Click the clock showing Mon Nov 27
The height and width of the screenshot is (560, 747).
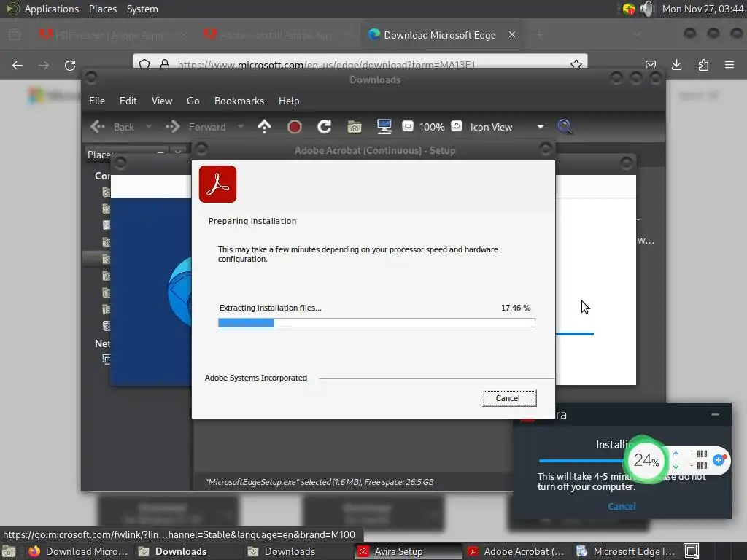pyautogui.click(x=703, y=9)
